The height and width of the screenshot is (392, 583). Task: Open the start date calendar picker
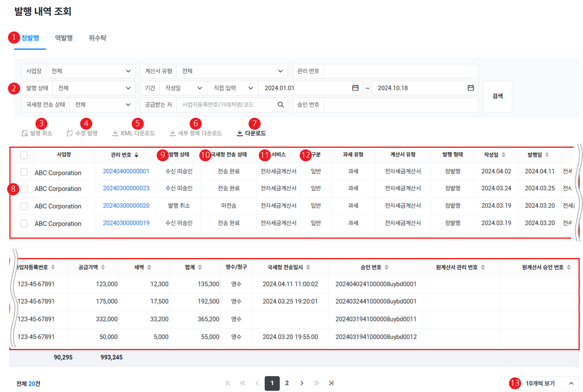tap(355, 88)
